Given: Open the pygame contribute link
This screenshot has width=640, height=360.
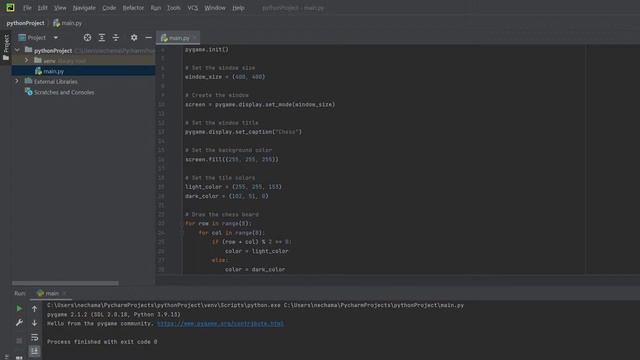Looking at the screenshot, I should click(x=220, y=324).
